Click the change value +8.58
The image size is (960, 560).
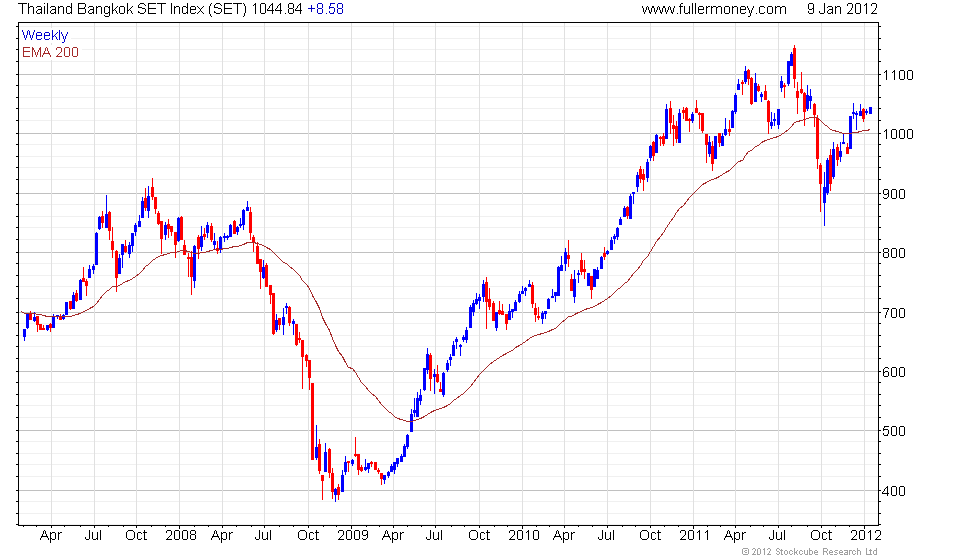coord(325,9)
